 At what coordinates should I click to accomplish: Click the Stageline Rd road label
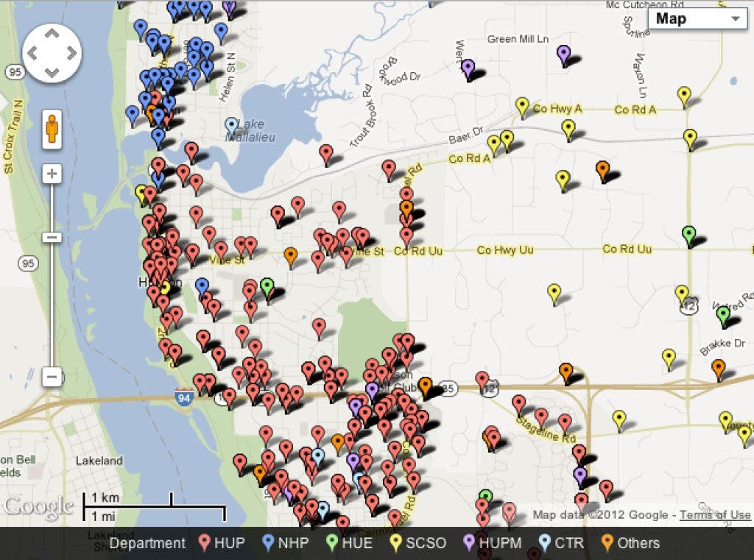click(545, 430)
